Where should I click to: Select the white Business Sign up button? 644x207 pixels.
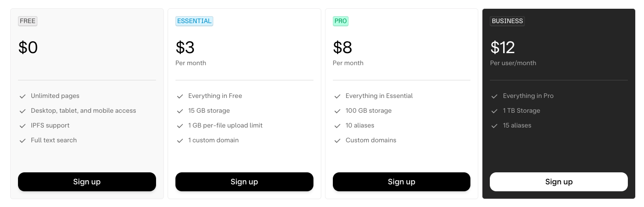click(559, 182)
